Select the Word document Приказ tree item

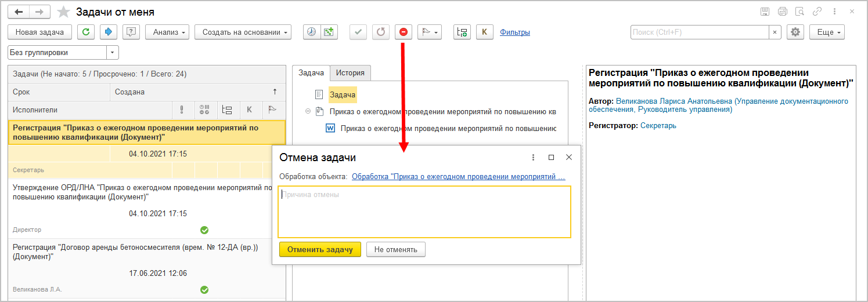tap(448, 128)
